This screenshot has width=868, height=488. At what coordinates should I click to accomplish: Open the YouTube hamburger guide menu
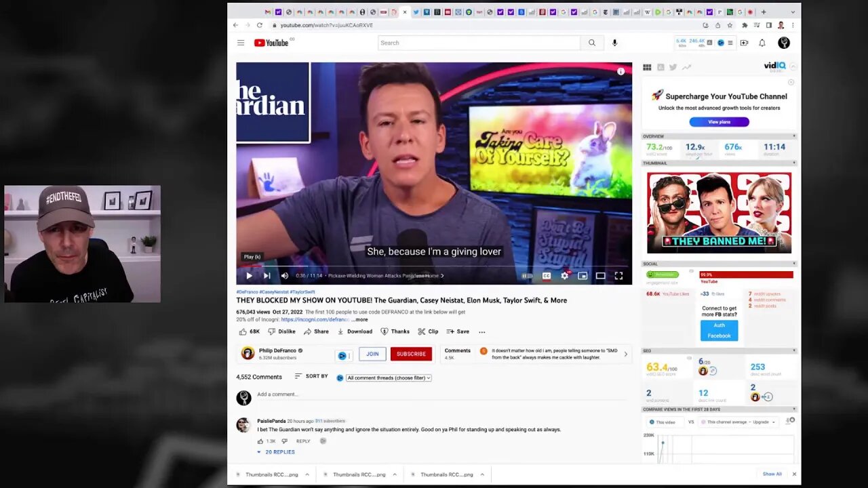[x=241, y=43]
